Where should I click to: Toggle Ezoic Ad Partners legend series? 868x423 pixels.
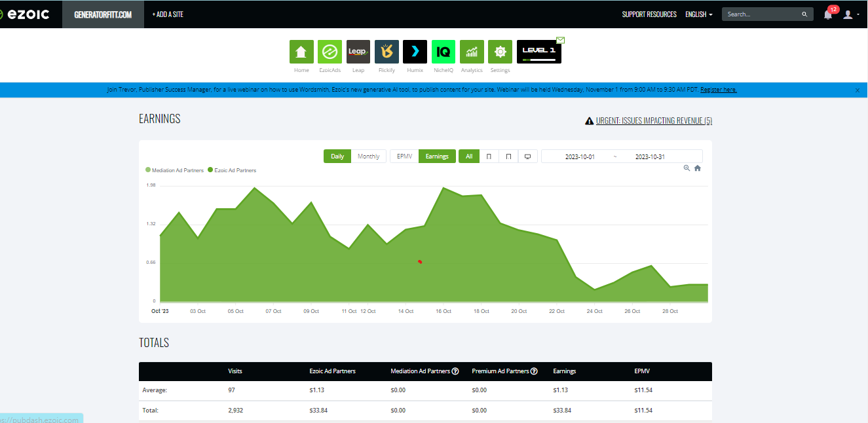[x=232, y=170]
